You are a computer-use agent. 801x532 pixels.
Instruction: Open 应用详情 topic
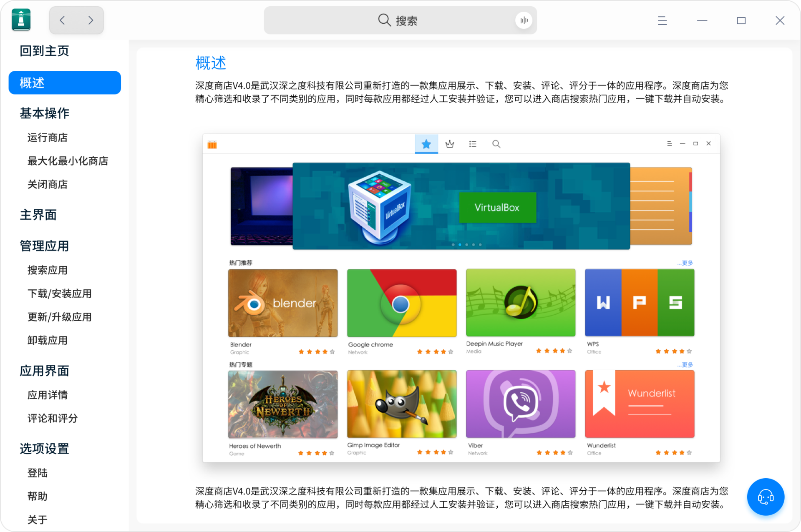(48, 395)
